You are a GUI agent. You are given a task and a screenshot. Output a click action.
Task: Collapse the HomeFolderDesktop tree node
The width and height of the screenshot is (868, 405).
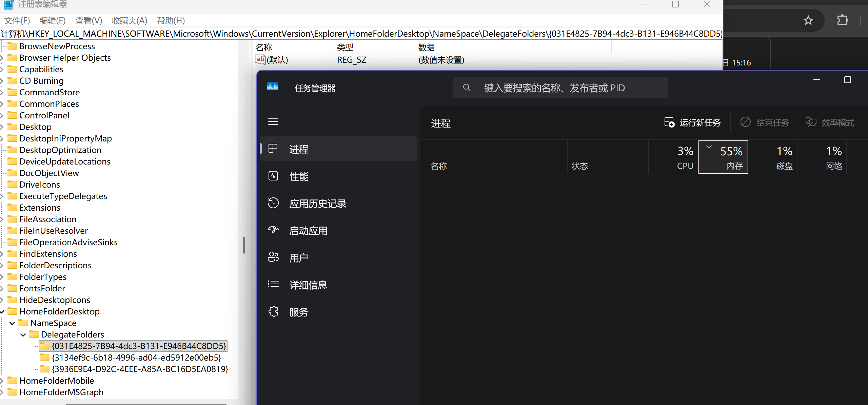tap(2, 311)
